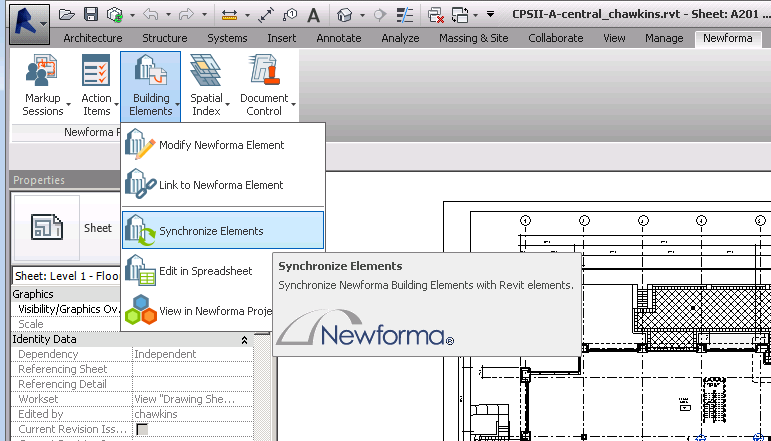Redo the last action

186,15
